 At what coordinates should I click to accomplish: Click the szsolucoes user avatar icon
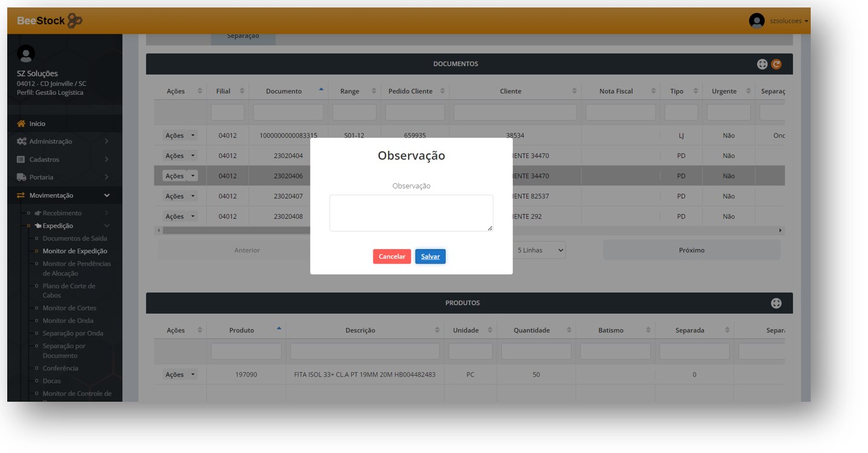(x=756, y=21)
